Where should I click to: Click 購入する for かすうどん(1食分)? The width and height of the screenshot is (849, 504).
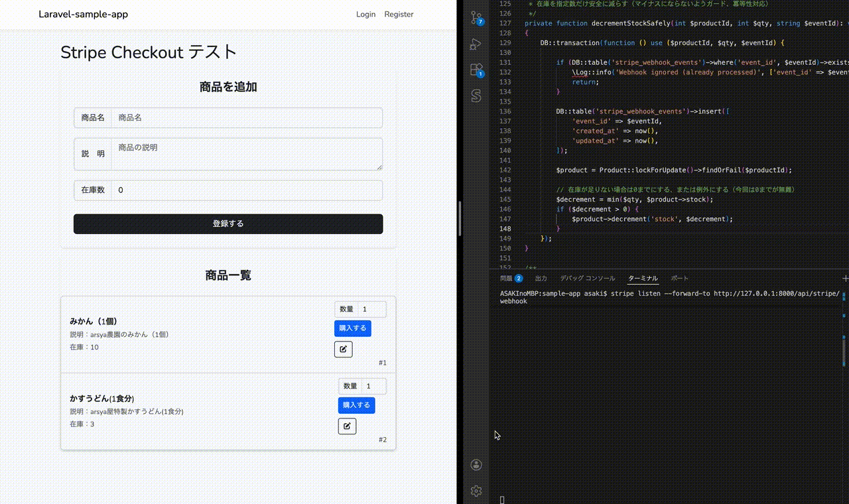[356, 405]
